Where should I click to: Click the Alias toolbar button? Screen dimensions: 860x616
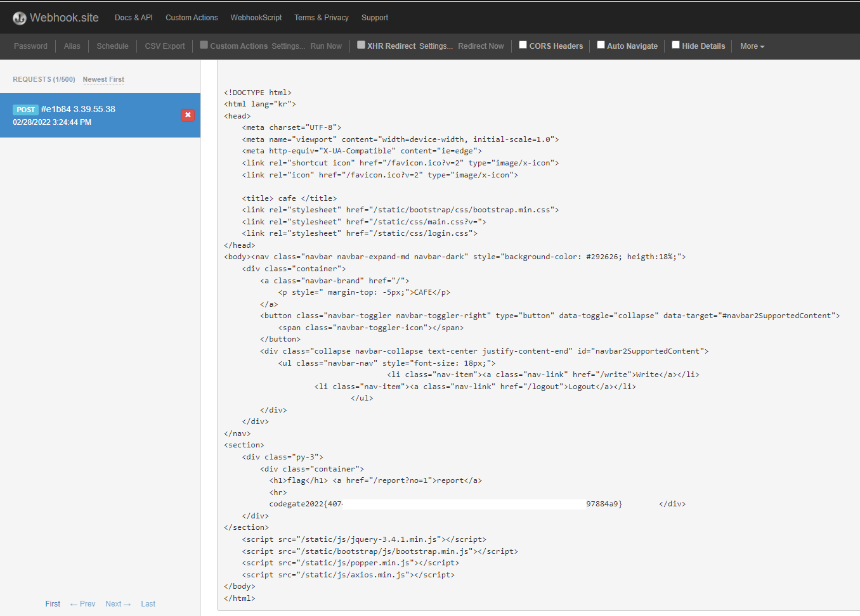tap(72, 46)
